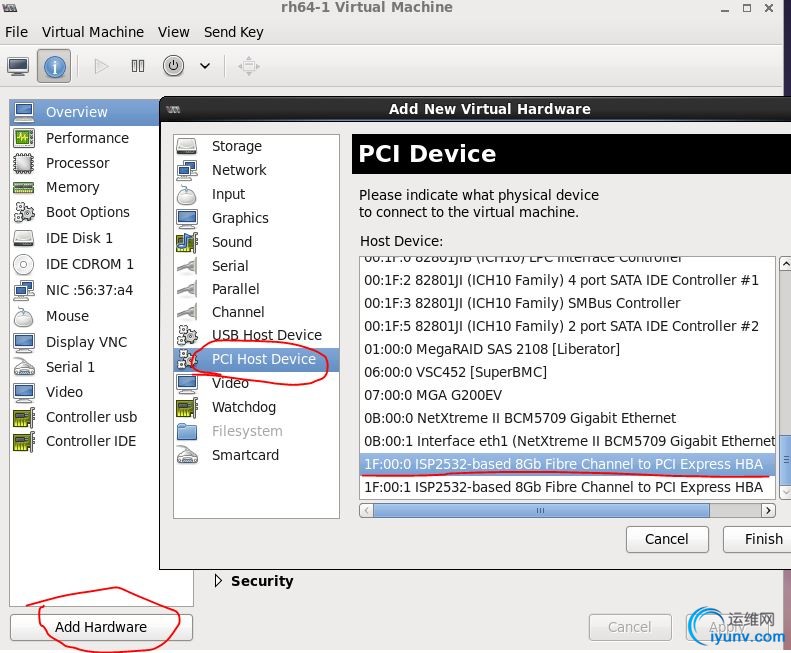The width and height of the screenshot is (791, 653).
Task: Select 00:1F:3 SMBus Controller device
Action: [x=568, y=303]
